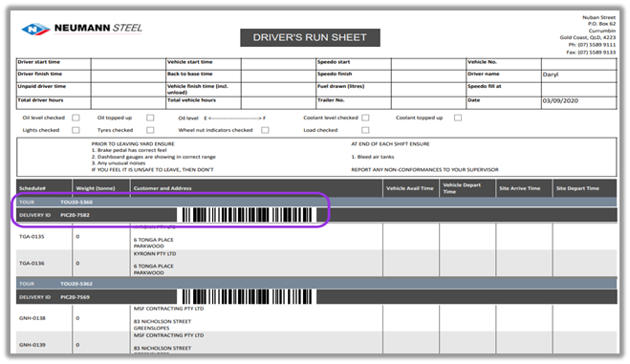The image size is (630, 364).
Task: Click the barcode for delivery PIC20-7582
Action: point(247,215)
